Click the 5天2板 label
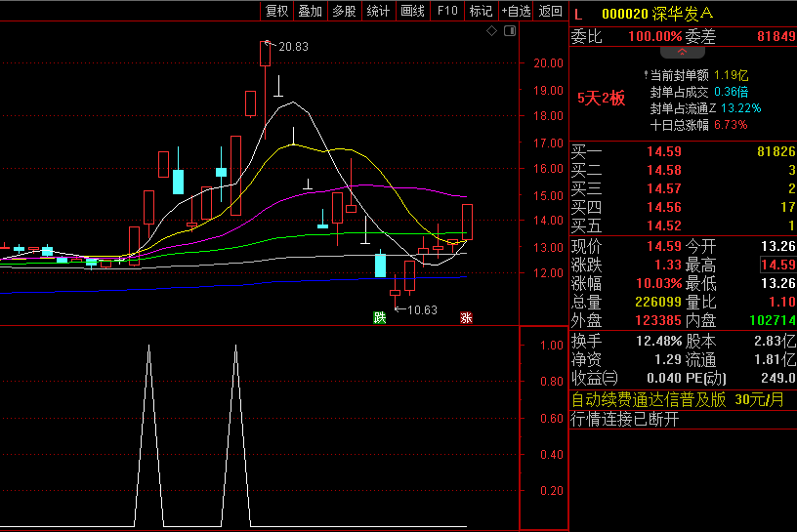This screenshot has width=797, height=532. 601,98
